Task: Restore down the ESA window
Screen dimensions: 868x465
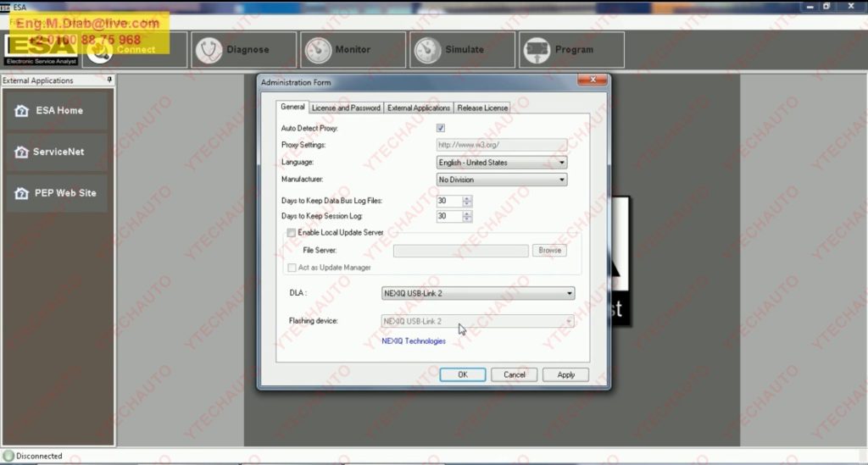Action: click(x=826, y=7)
